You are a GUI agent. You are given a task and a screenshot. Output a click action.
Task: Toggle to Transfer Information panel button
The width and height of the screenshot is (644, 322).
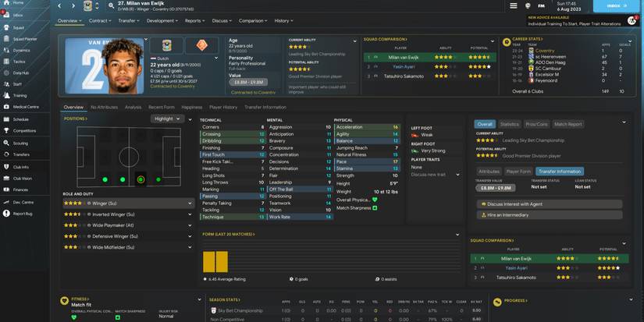pos(560,171)
